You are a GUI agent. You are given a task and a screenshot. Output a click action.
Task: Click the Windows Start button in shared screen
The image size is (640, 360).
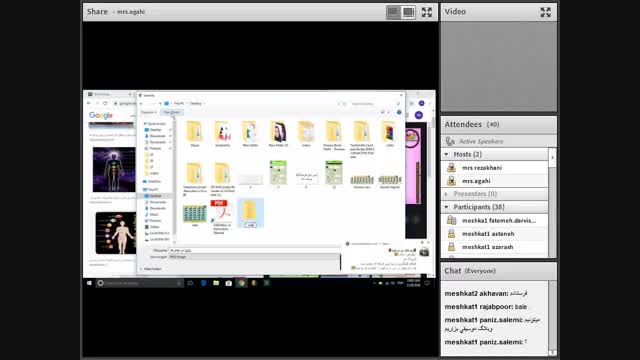point(89,283)
